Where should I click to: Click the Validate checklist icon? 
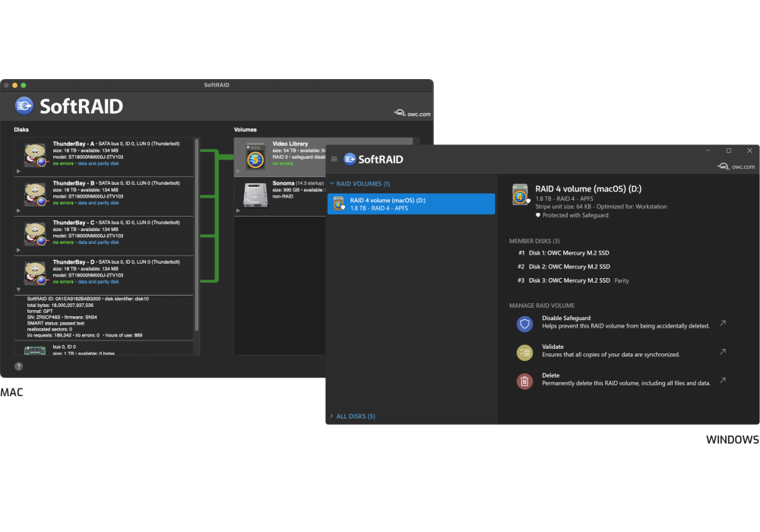[x=524, y=352]
